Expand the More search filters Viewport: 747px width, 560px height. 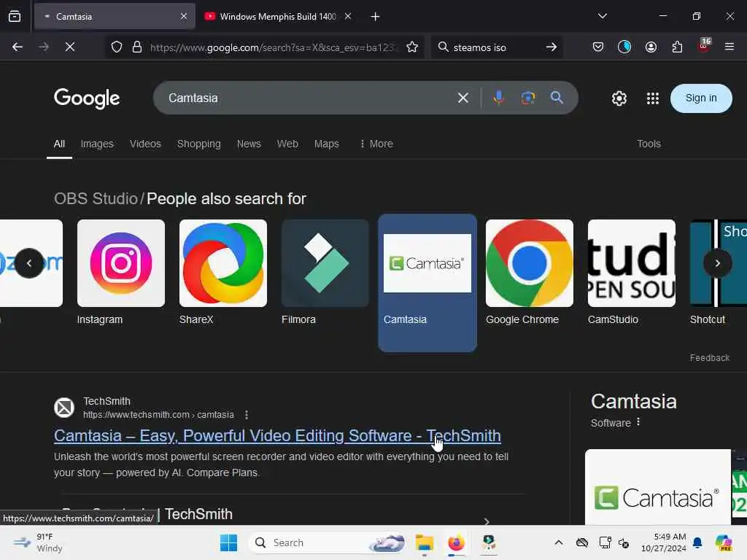[376, 144]
